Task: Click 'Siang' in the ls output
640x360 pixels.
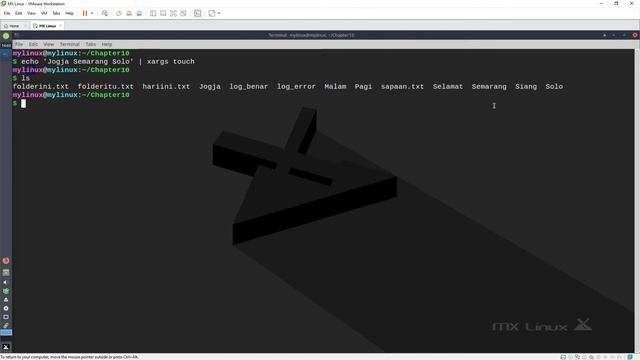Action: (x=526, y=87)
